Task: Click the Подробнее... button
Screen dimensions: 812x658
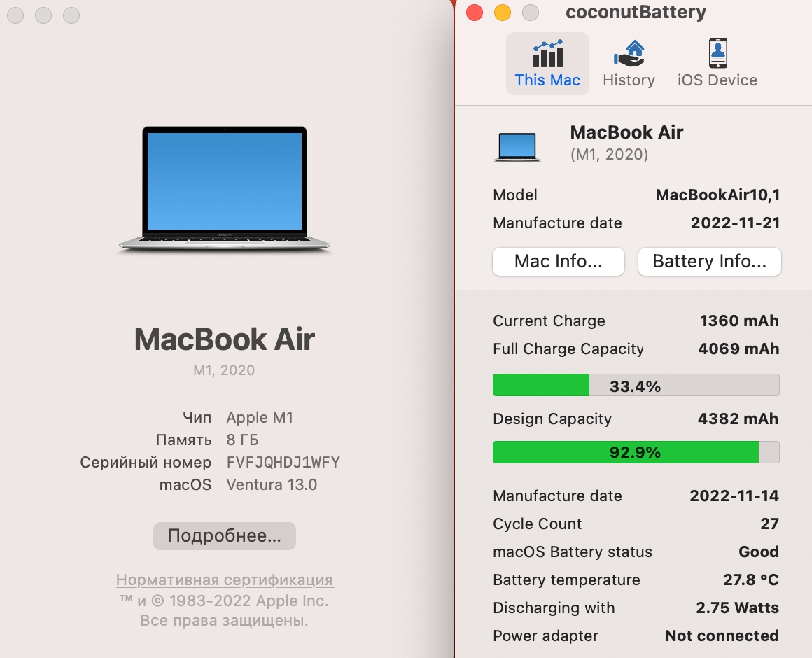Action: pos(224,535)
